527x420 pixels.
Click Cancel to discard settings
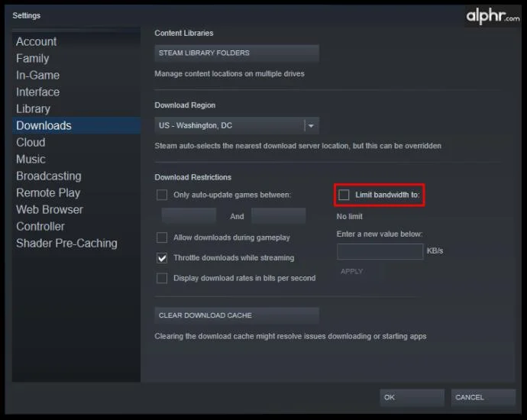coord(483,398)
